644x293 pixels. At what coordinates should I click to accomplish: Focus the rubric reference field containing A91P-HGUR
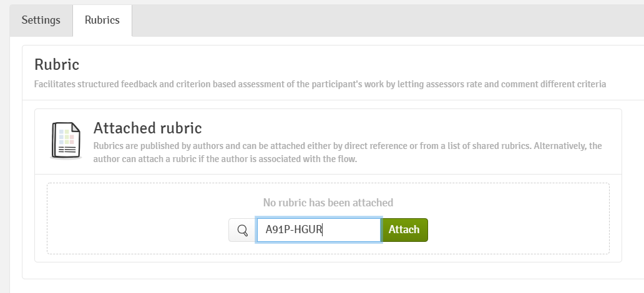point(318,230)
